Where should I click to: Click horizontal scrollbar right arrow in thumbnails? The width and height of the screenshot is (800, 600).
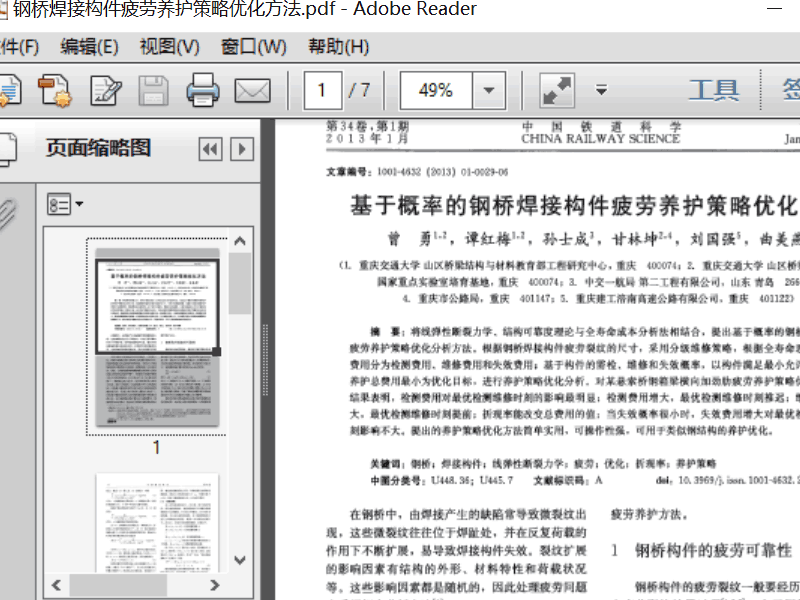(x=215, y=585)
